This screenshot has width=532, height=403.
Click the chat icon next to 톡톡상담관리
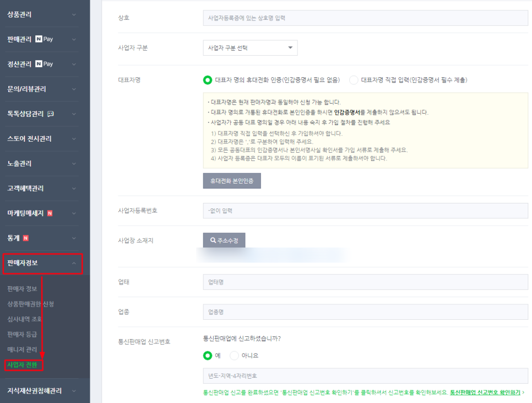[x=51, y=114]
